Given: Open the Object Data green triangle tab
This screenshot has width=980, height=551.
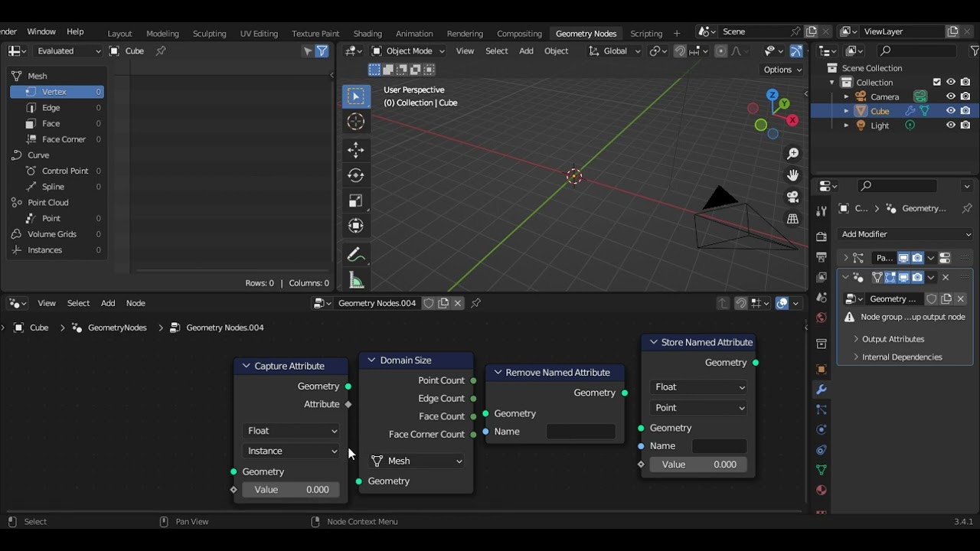Looking at the screenshot, I should click(822, 470).
